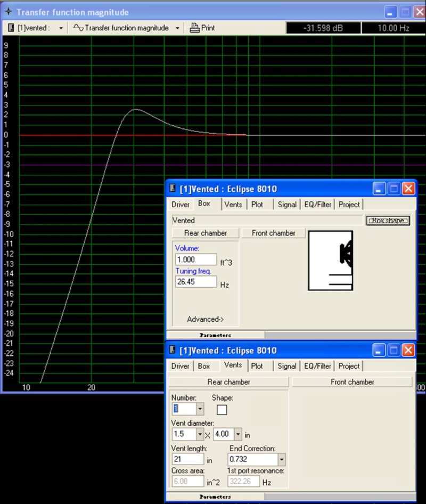This screenshot has width=426, height=504.
Task: Select the Vents tab in the Box window
Action: click(x=233, y=205)
